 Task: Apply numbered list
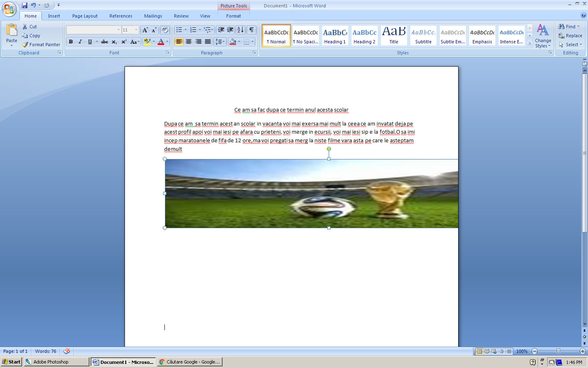[193, 30]
